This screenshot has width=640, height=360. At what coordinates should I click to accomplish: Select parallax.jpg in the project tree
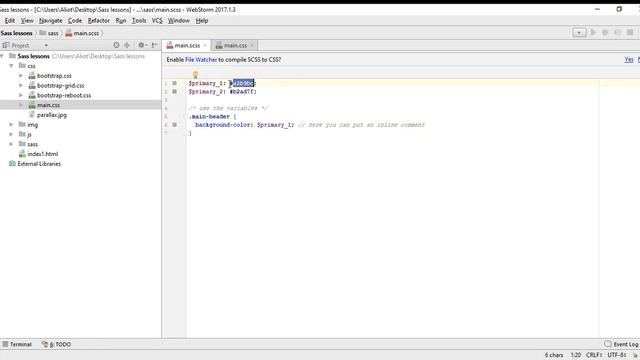[52, 115]
